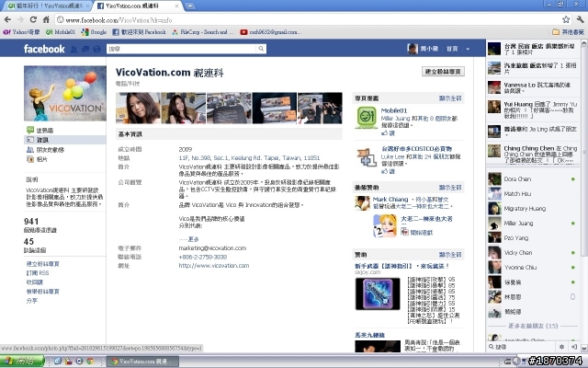The image size is (588, 368).
Task: Open the browser home page icon
Action: click(46, 19)
